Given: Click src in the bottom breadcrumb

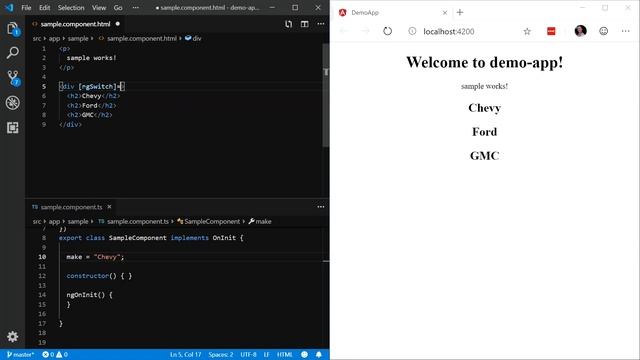Looking at the screenshot, I should (x=37, y=221).
